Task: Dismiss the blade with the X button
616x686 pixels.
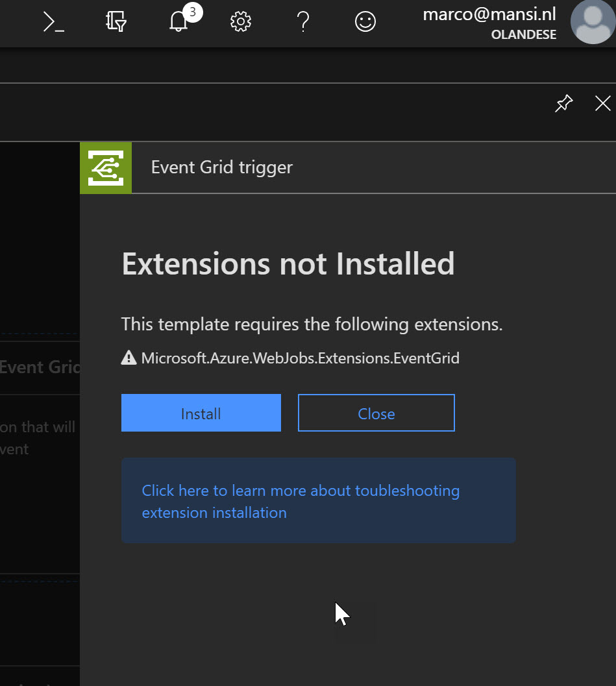Action: pos(602,103)
